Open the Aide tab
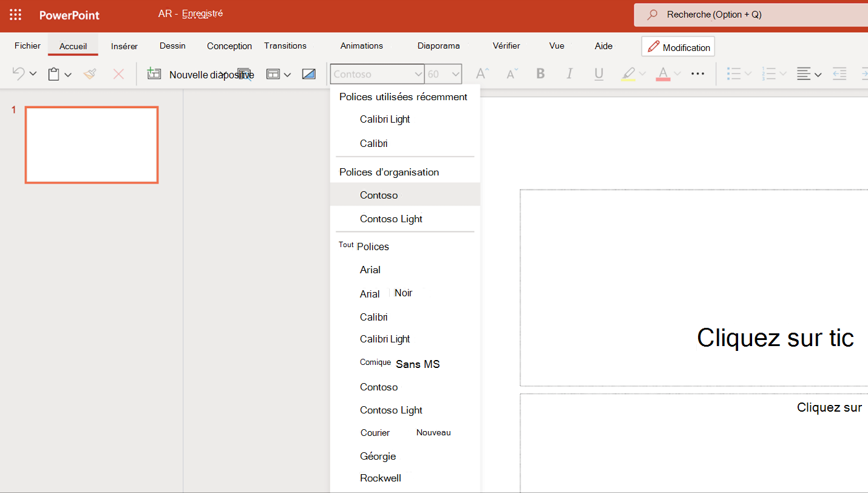 coord(603,46)
